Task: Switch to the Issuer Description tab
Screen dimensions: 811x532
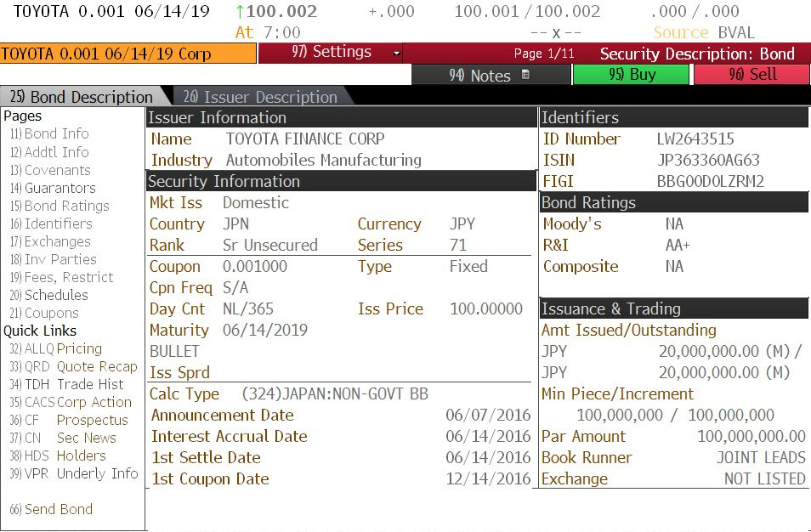Action: (x=260, y=97)
